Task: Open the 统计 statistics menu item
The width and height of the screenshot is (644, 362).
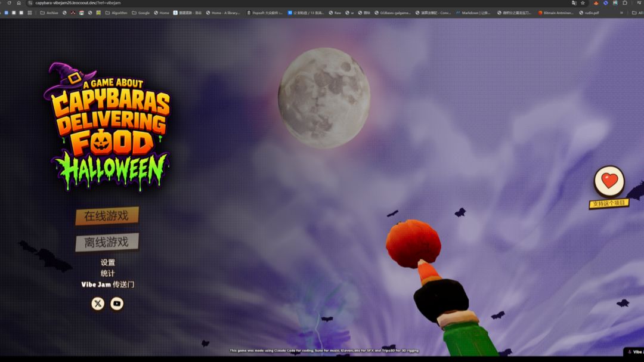Action: 107,273
